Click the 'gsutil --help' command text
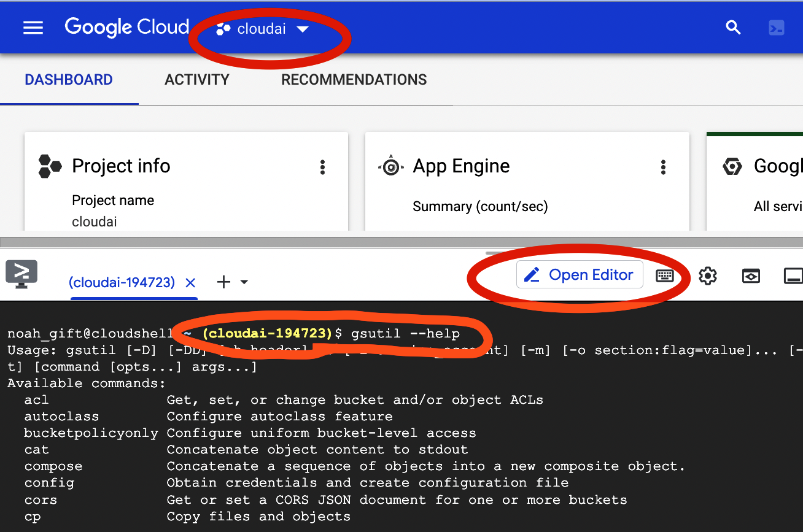The image size is (803, 532). (x=406, y=334)
